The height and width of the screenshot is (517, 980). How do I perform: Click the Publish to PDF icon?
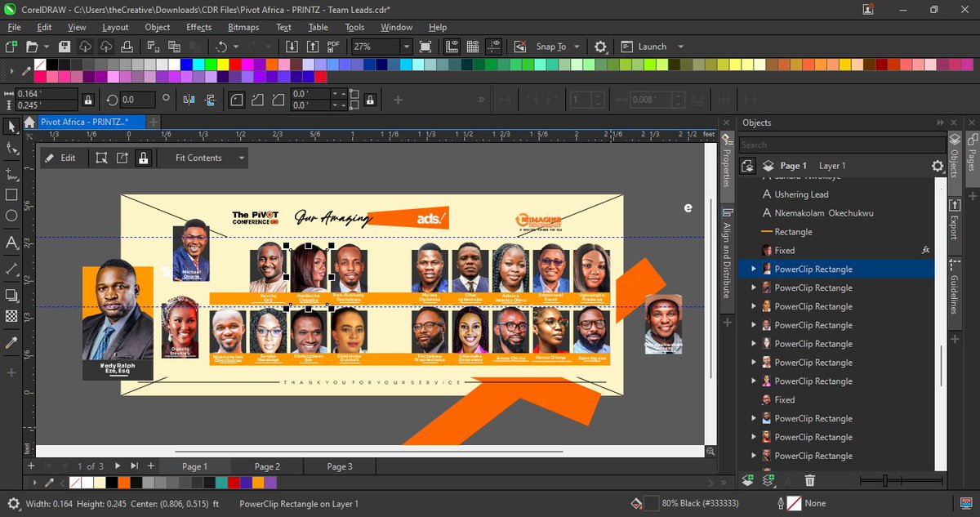coord(333,47)
